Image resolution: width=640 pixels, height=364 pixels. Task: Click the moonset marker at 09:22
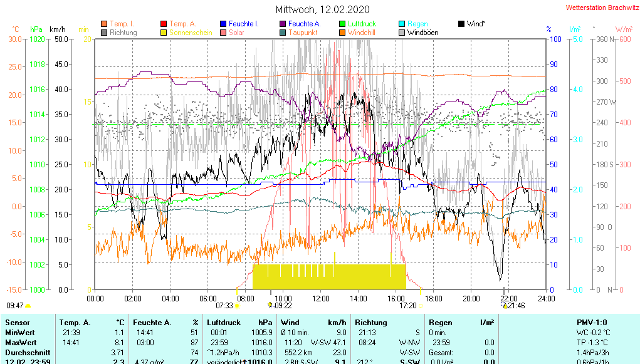tap(270, 305)
